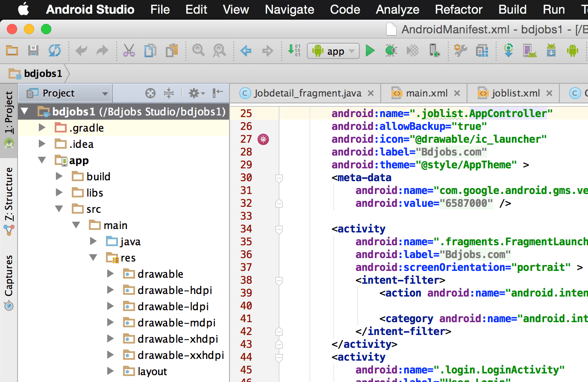The height and width of the screenshot is (382, 588).
Task: Open the File menu
Action: [x=160, y=9]
